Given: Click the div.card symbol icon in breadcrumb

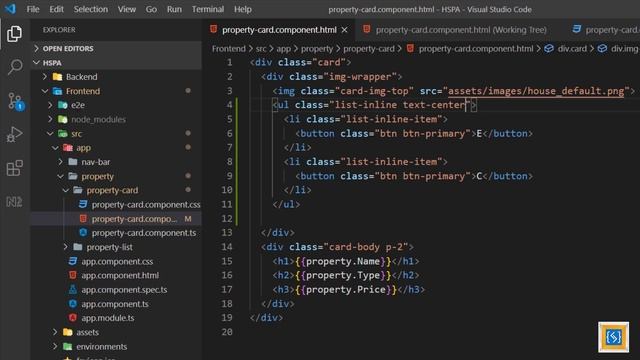Looking at the screenshot, I should pos(549,49).
